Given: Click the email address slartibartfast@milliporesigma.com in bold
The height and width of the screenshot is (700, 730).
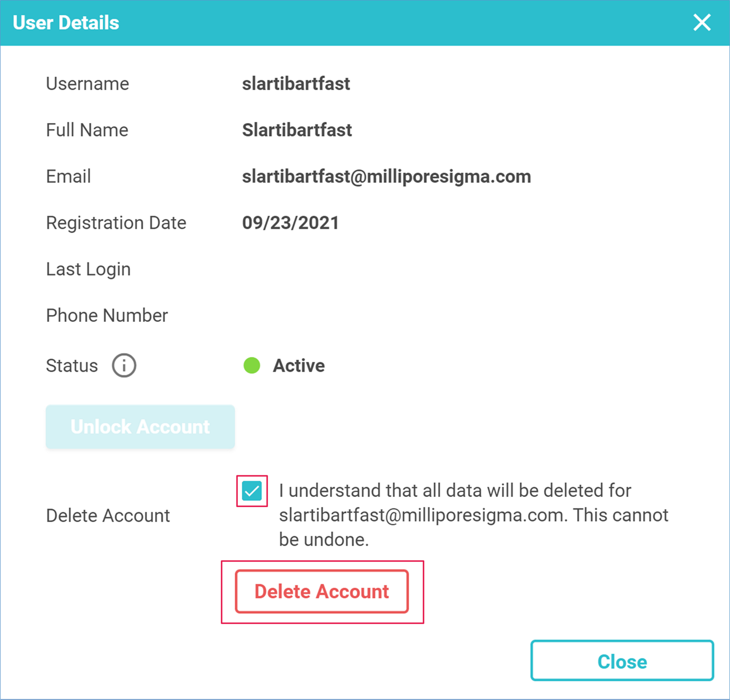Looking at the screenshot, I should pyautogui.click(x=386, y=177).
